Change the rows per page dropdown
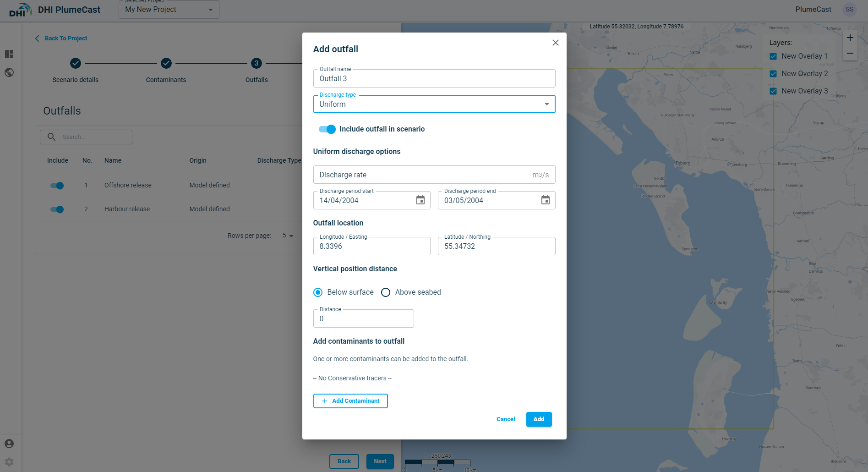The image size is (868, 472). (288, 236)
